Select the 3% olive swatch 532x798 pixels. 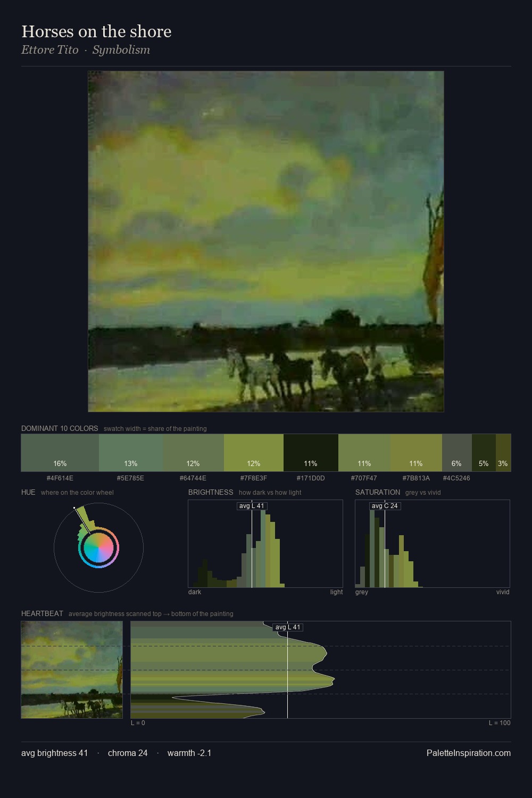coord(503,453)
